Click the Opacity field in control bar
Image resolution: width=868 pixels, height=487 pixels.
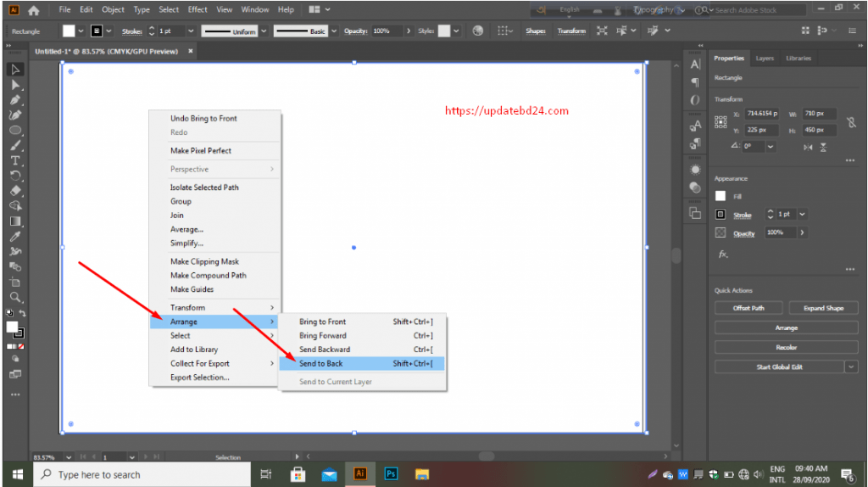pyautogui.click(x=387, y=31)
